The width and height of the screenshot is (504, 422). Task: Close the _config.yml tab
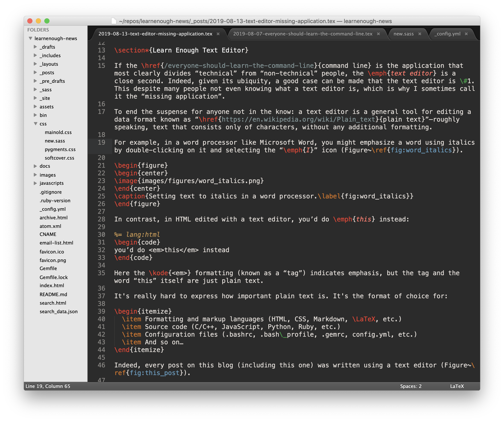pyautogui.click(x=466, y=34)
